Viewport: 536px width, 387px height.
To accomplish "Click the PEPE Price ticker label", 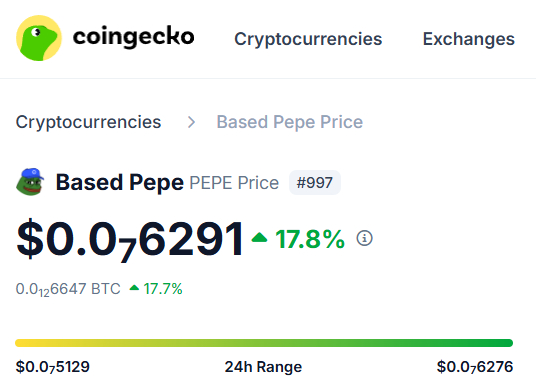I will 234,183.
